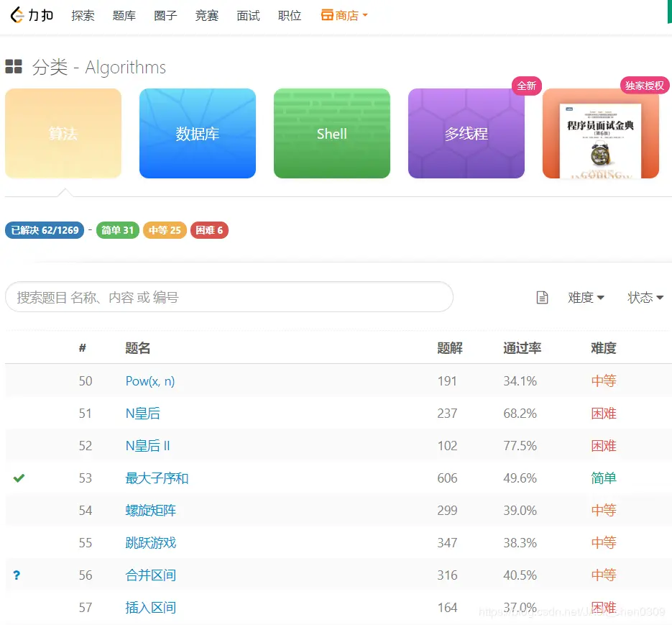
Task: Click problem number 54
Action: tap(86, 511)
